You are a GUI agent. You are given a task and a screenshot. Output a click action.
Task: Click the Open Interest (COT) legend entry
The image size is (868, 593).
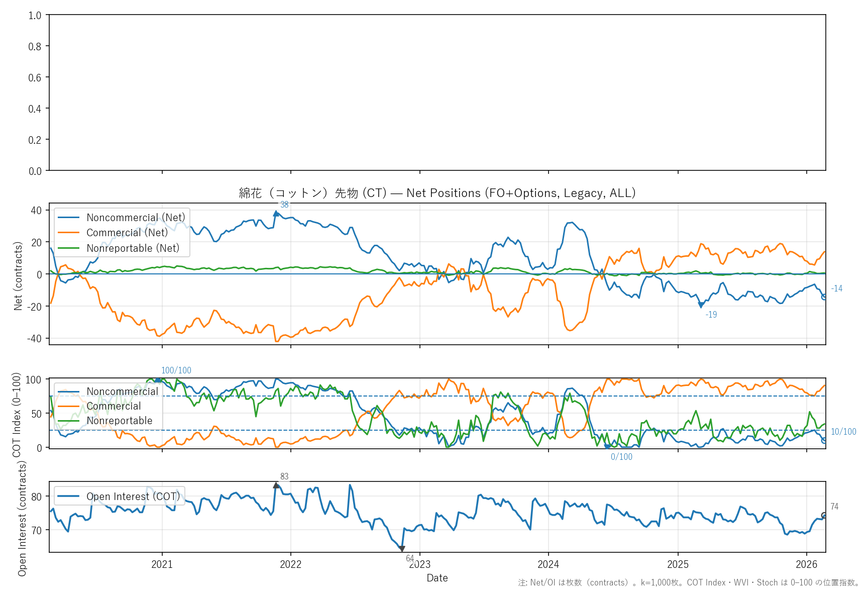133,497
